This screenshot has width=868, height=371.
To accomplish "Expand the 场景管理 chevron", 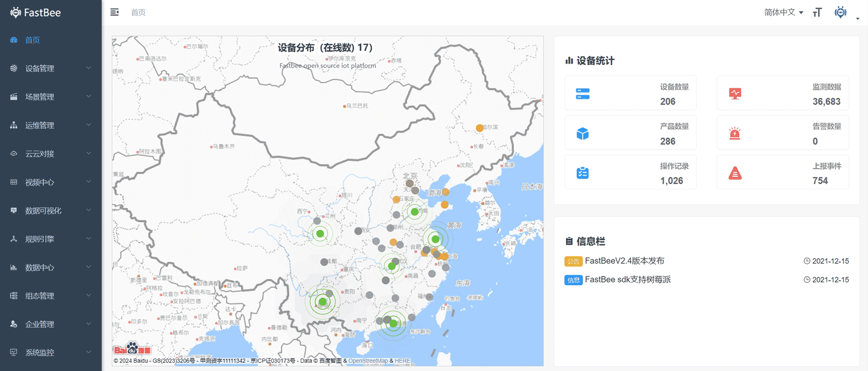I will (x=89, y=96).
